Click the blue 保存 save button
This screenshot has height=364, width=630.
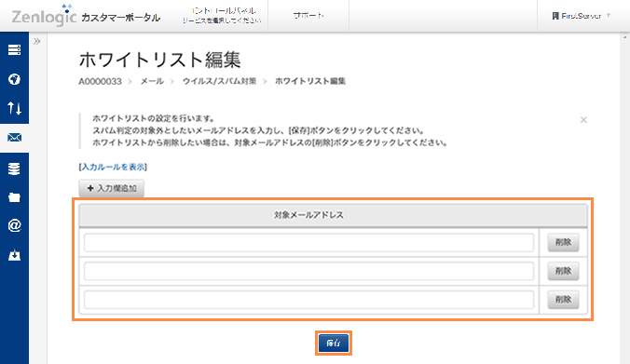334,344
